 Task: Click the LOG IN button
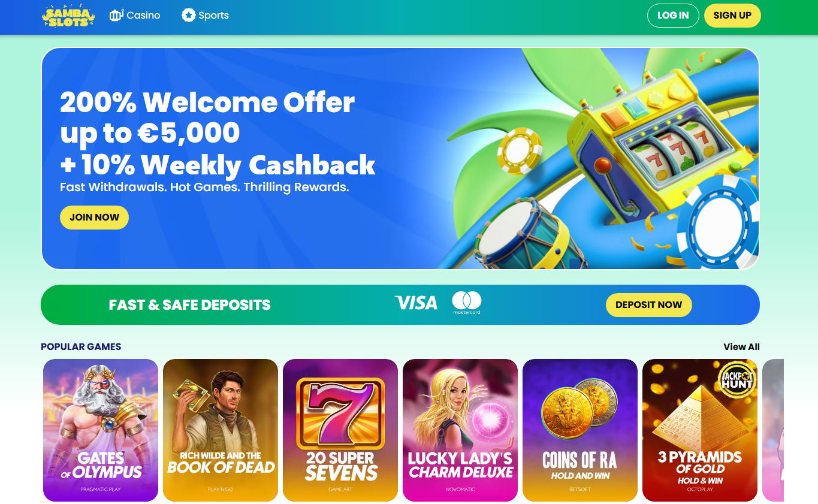tap(673, 16)
